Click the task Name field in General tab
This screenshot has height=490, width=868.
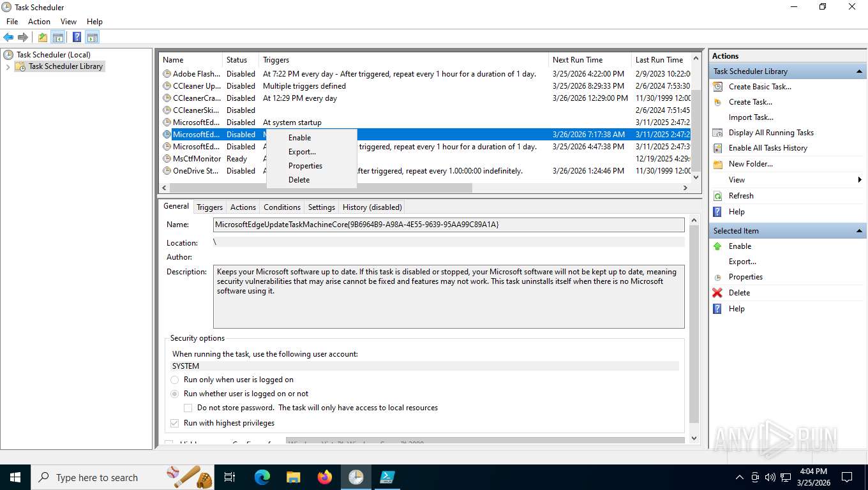coord(449,225)
